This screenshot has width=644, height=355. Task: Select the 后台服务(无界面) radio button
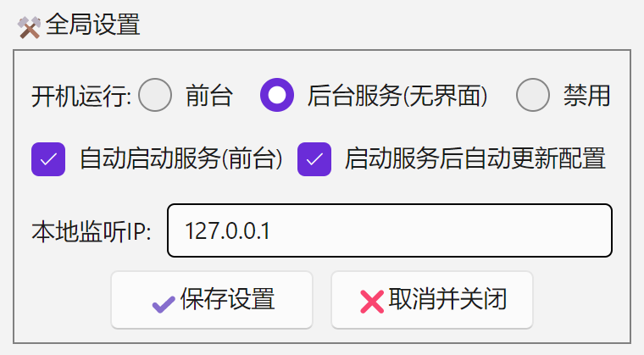point(276,96)
